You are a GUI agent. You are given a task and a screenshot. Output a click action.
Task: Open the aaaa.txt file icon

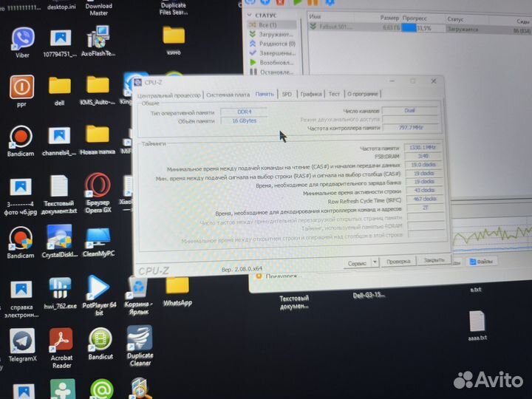click(x=477, y=325)
